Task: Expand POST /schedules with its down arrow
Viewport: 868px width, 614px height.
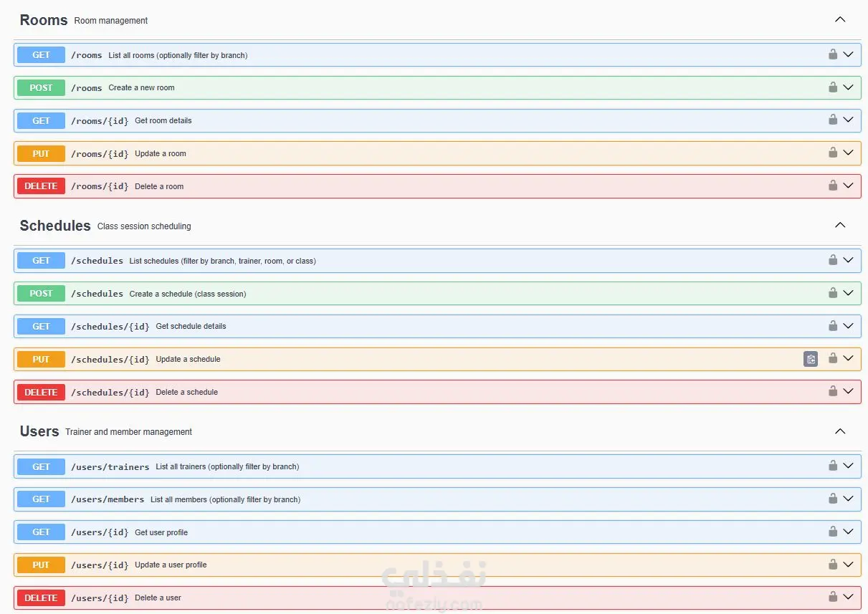Action: click(848, 293)
